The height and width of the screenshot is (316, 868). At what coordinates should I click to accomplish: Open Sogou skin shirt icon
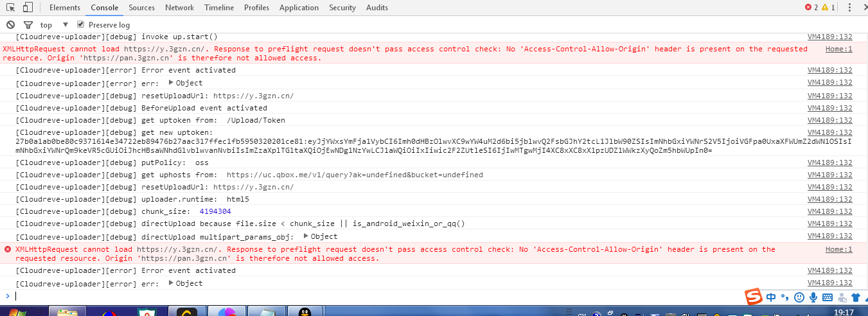[x=856, y=297]
